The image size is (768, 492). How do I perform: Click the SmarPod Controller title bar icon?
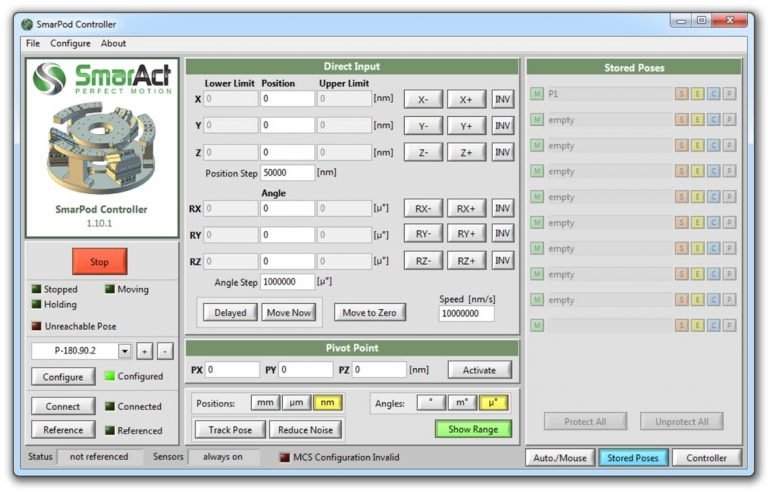27,24
